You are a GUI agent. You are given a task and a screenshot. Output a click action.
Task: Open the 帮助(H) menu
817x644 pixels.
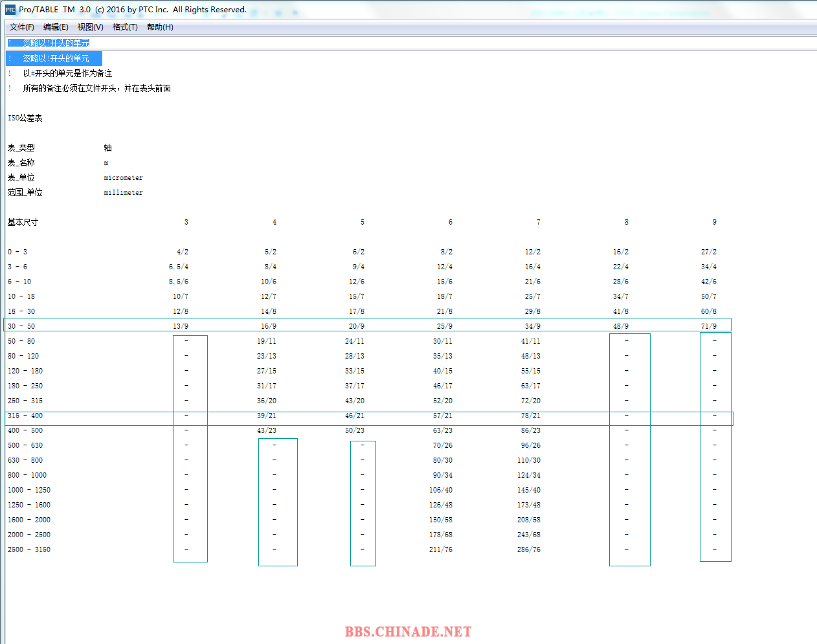(x=160, y=27)
